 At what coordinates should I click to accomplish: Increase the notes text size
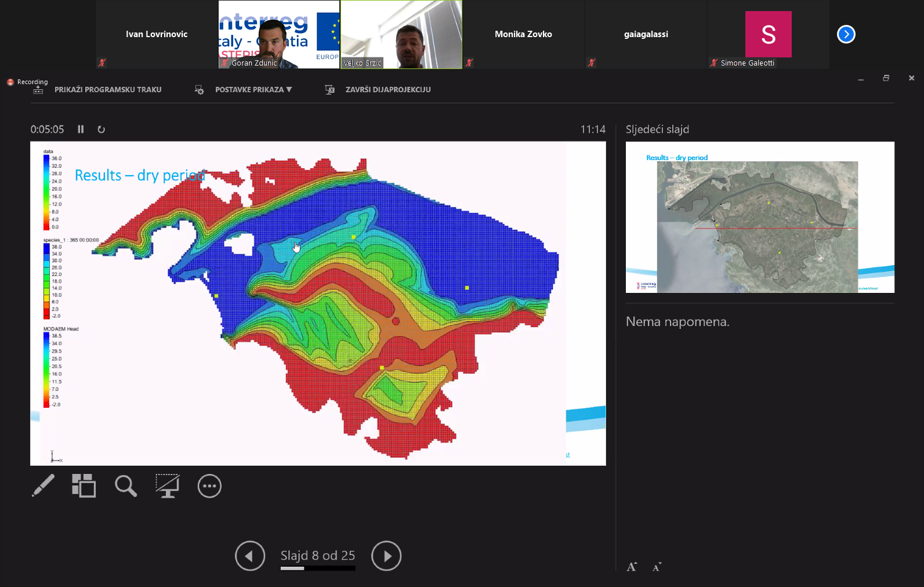632,567
